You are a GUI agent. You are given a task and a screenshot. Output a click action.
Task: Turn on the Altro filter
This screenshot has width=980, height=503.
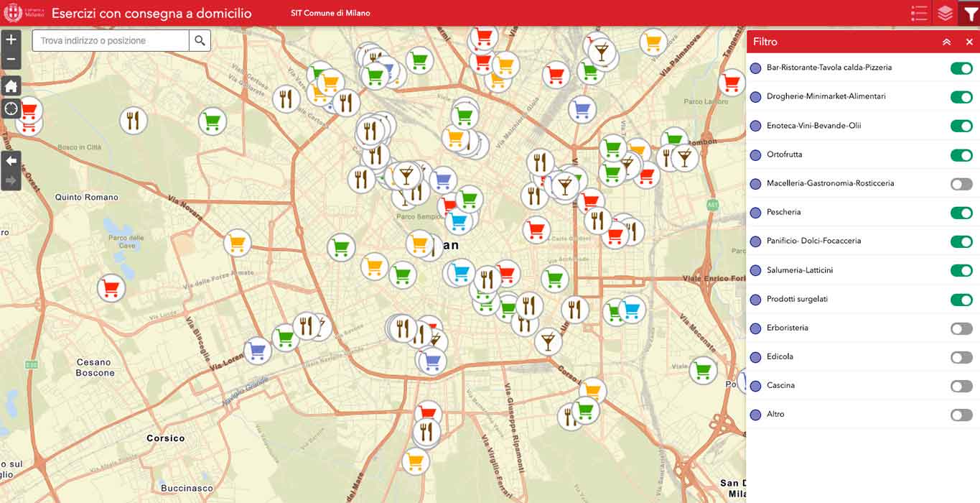point(961,415)
